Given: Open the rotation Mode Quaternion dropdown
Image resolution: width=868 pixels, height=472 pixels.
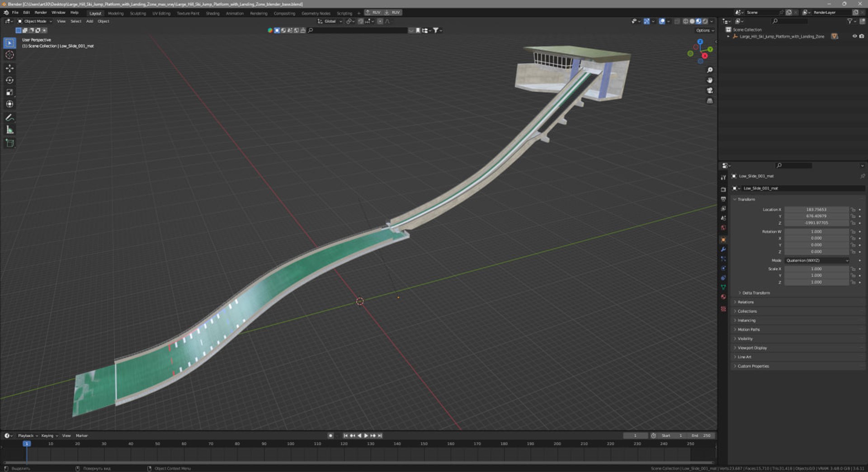Looking at the screenshot, I should (817, 260).
